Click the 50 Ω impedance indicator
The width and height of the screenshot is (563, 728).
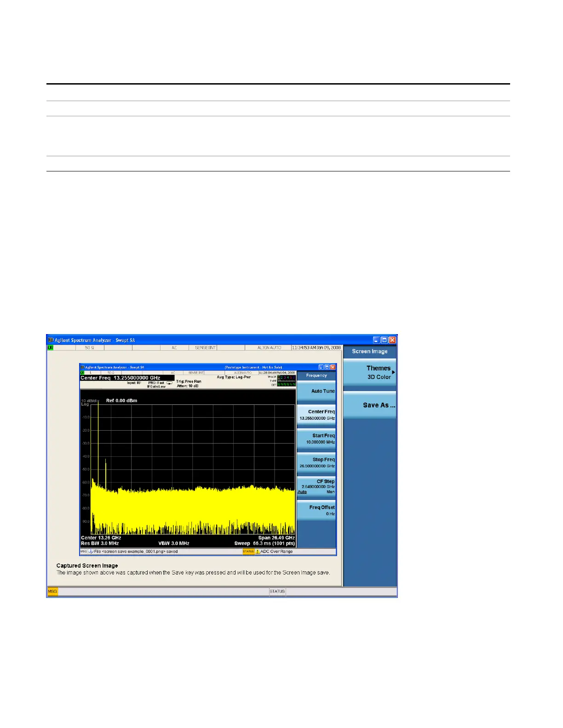click(x=90, y=348)
